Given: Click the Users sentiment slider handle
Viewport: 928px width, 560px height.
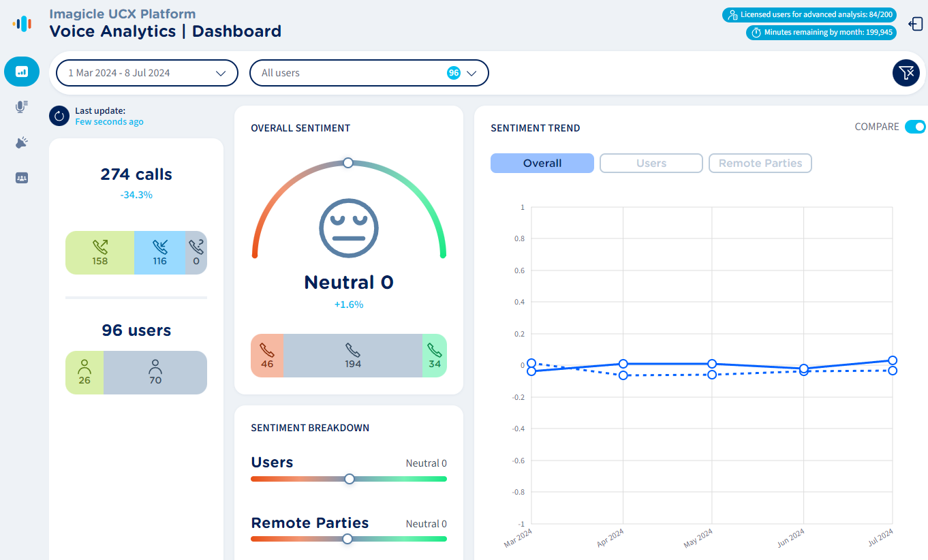Looking at the screenshot, I should 350,479.
